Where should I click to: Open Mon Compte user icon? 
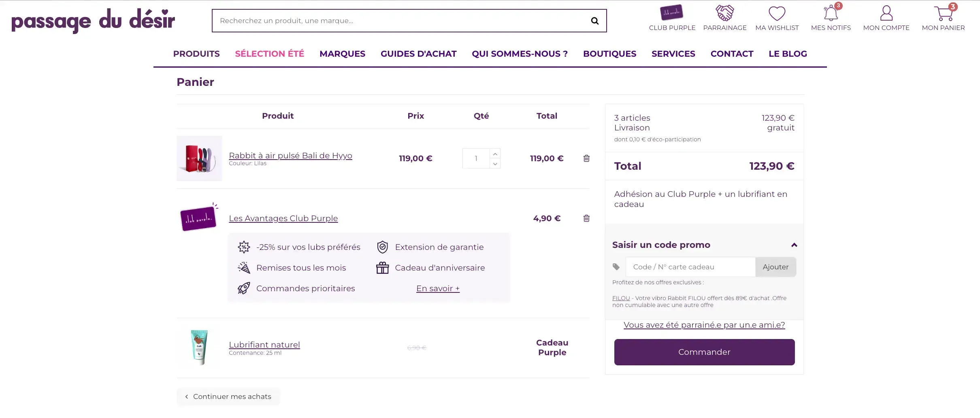tap(886, 13)
